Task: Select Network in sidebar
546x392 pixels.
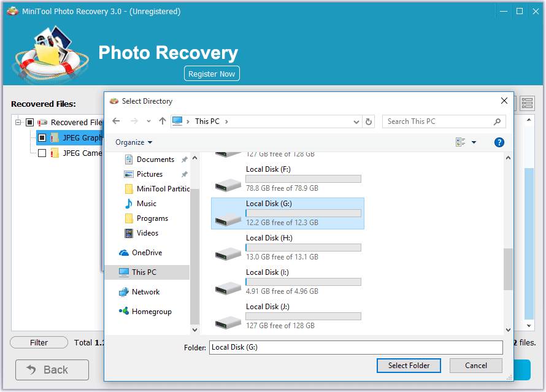Action: point(145,292)
